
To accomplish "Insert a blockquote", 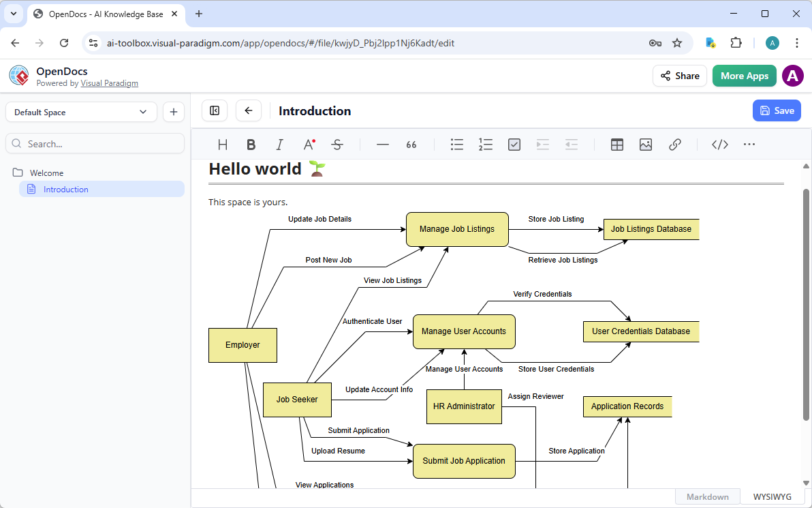I will point(411,144).
